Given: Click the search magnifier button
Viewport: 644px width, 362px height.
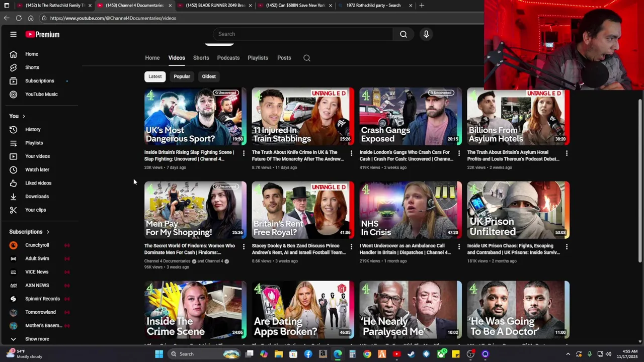Looking at the screenshot, I should click(404, 34).
